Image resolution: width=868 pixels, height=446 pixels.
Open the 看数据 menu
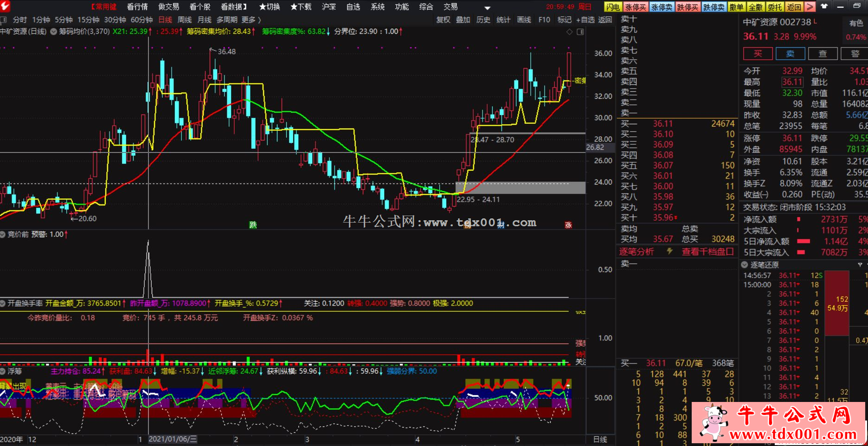point(234,6)
